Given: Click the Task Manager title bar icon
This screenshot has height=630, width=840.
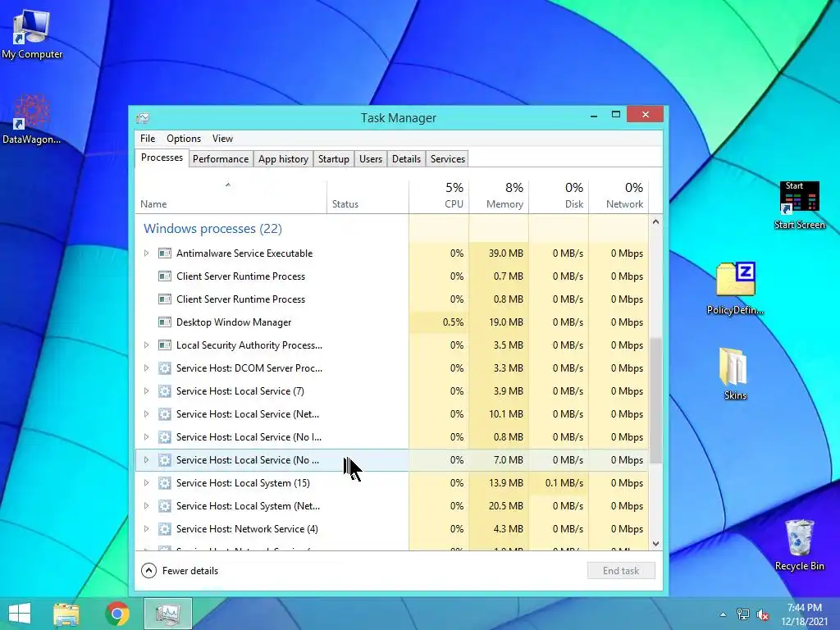Looking at the screenshot, I should 143,118.
